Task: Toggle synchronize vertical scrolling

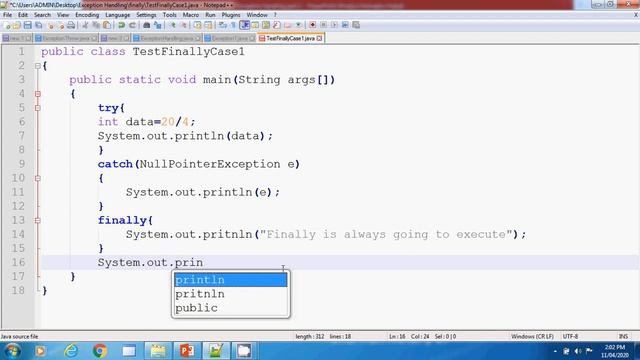Action: click(198, 25)
